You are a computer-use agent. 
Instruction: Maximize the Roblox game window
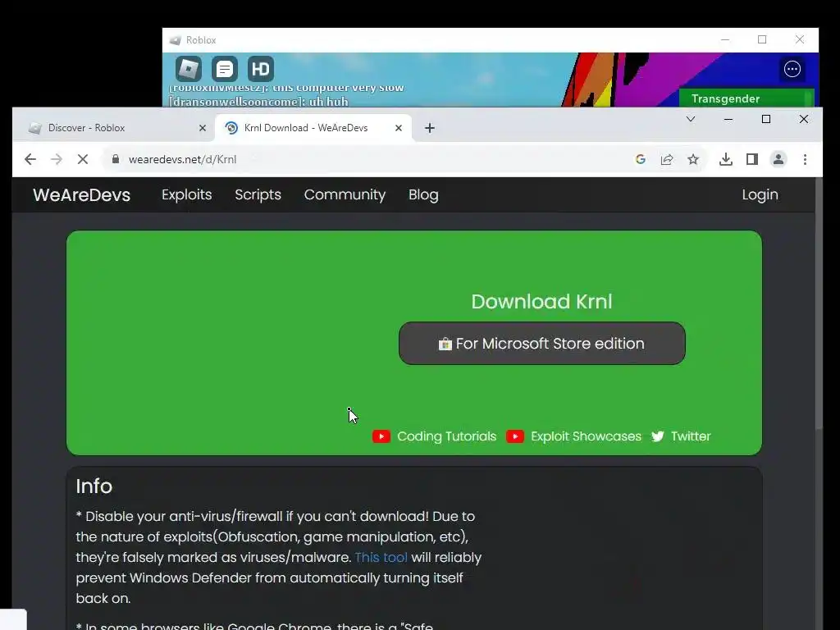(x=762, y=39)
